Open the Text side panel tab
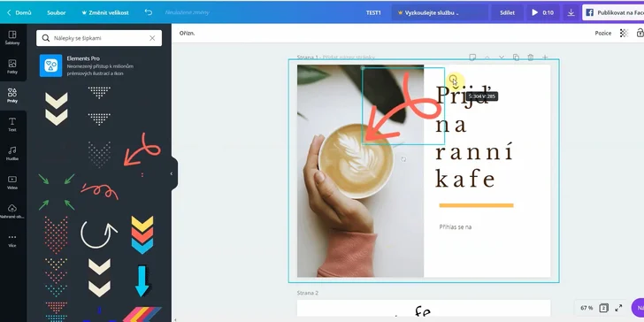644x322 pixels. (12, 125)
